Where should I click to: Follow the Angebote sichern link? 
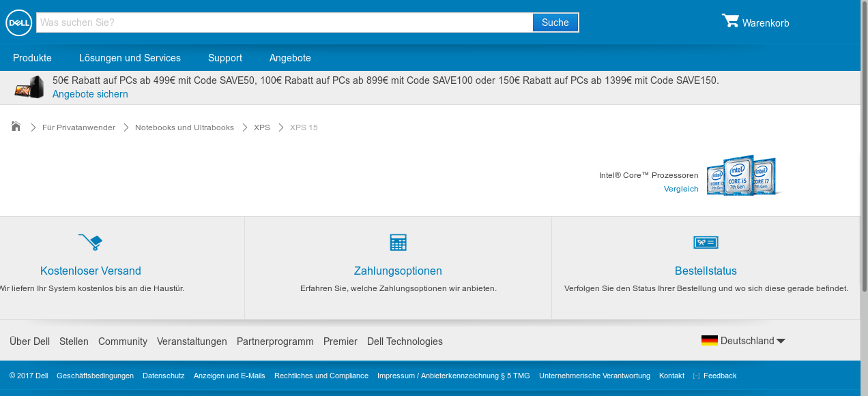click(90, 94)
